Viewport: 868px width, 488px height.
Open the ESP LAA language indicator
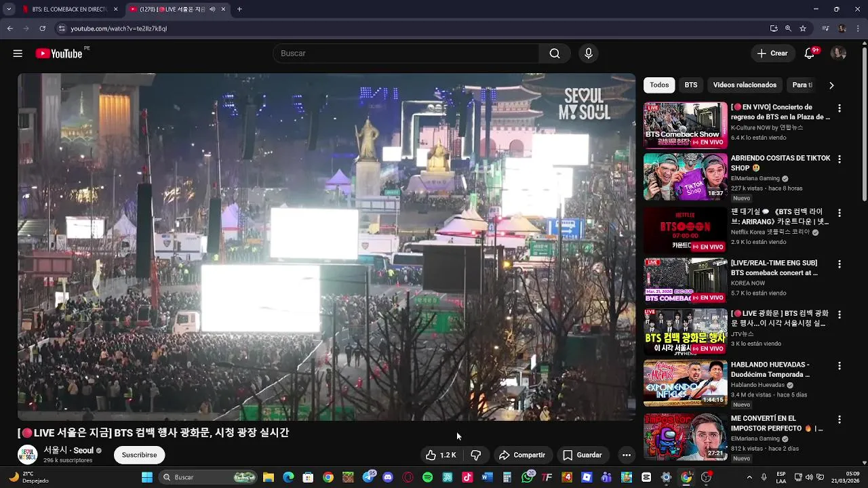pos(781,477)
